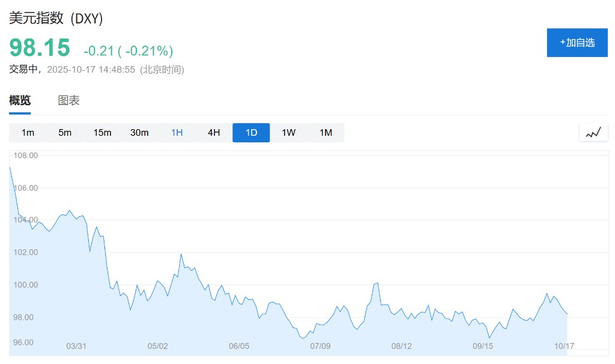This screenshot has height=364, width=615.
Task: Select the 5m timeframe
Action: [x=65, y=133]
